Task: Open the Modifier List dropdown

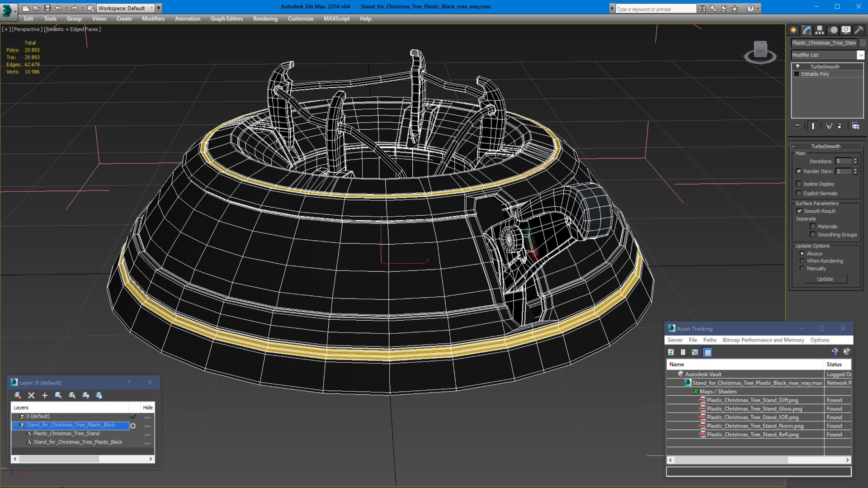Action: coord(827,55)
